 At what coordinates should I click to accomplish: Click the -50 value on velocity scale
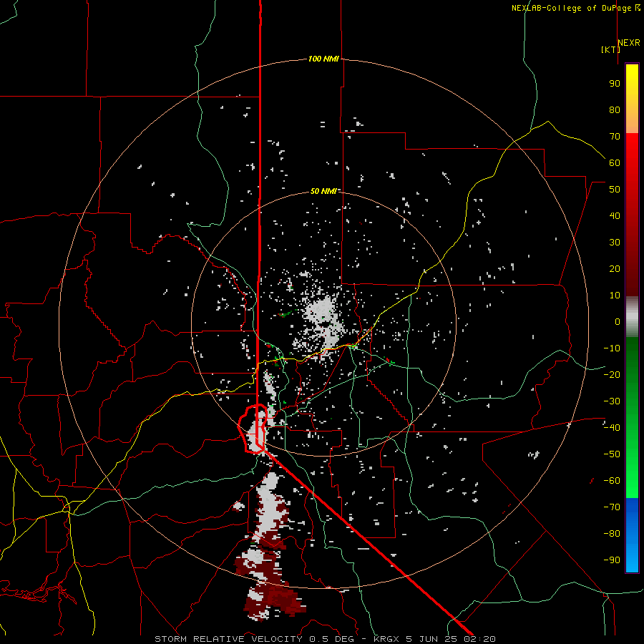tap(612, 454)
